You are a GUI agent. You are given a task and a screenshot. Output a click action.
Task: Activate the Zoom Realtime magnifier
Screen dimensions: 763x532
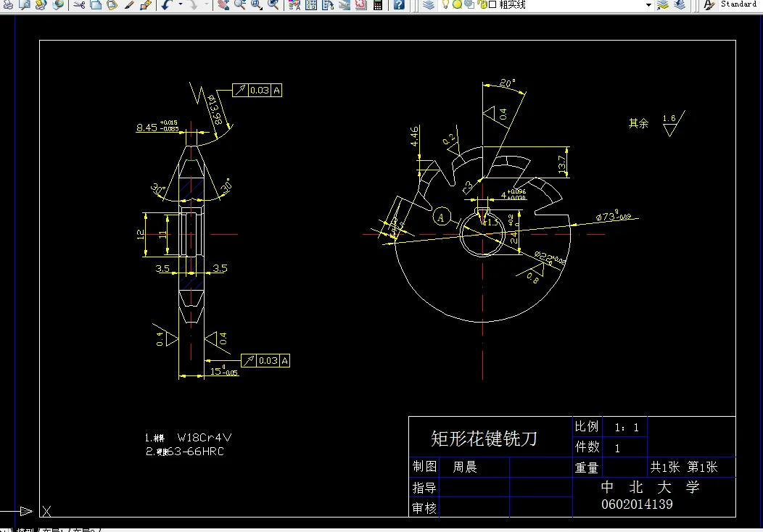(240, 5)
